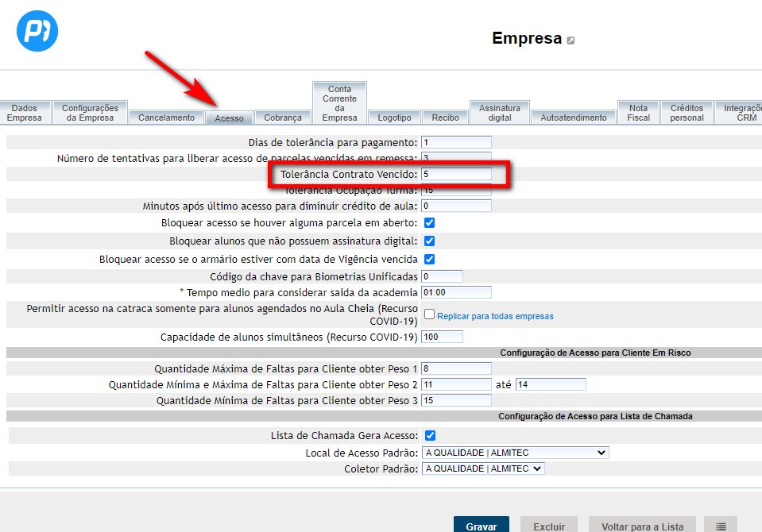Click Replicar para todas empresas link

(495, 316)
